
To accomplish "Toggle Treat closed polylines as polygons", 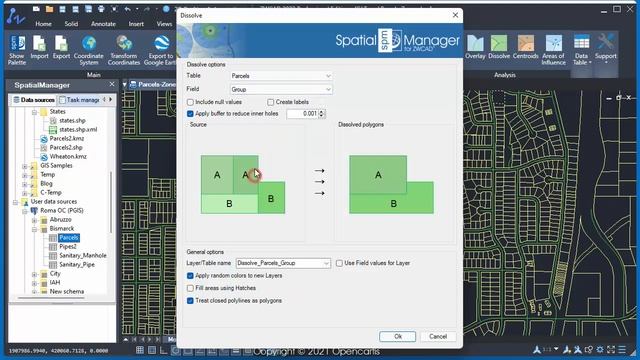I will point(190,301).
